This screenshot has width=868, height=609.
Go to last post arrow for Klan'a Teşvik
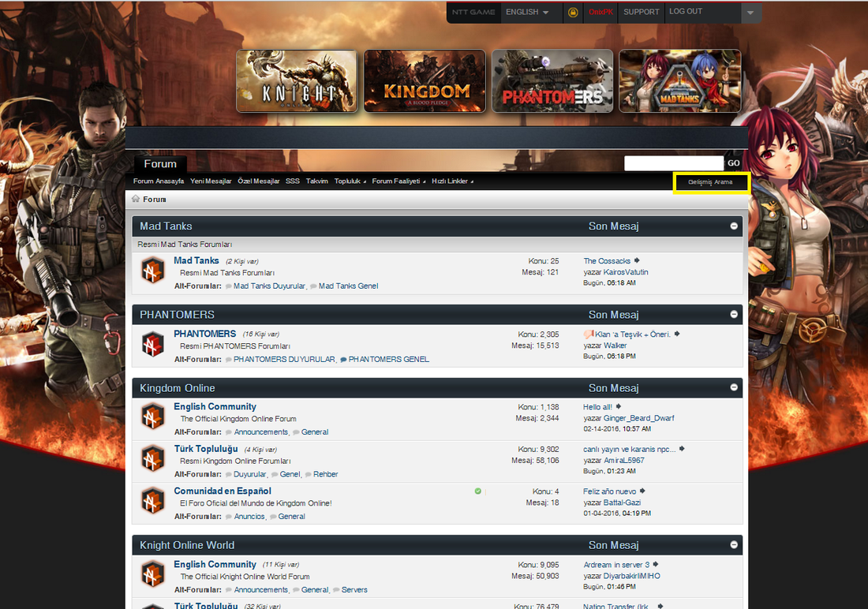[677, 334]
